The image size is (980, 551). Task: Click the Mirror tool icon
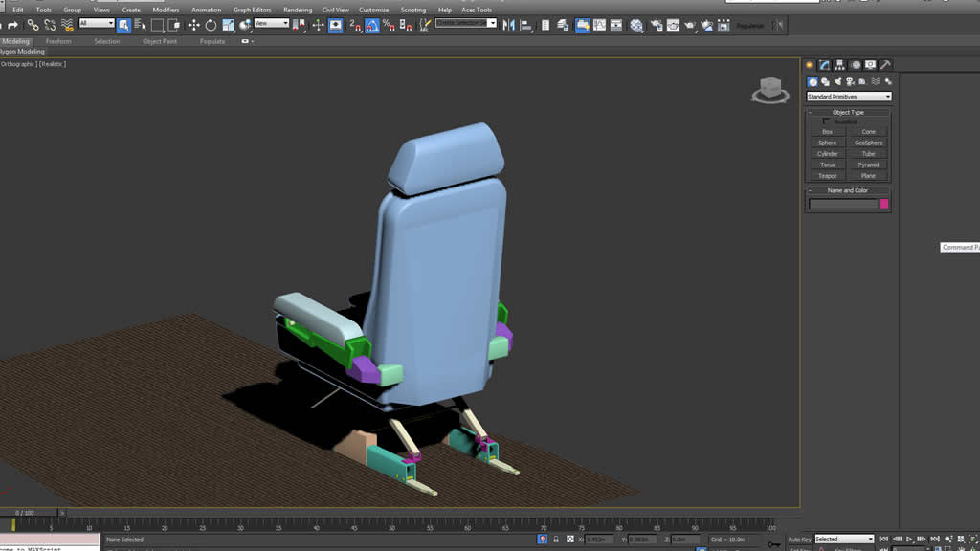(x=508, y=25)
